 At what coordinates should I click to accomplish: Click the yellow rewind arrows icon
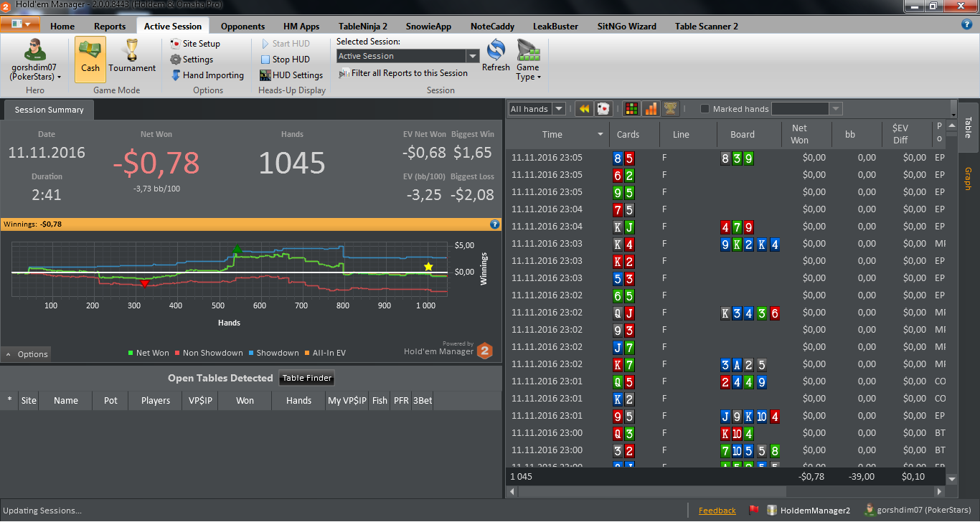[x=584, y=109]
